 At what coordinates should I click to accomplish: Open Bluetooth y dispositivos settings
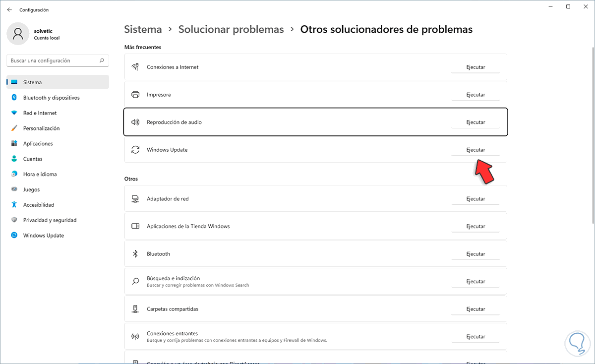tap(51, 98)
